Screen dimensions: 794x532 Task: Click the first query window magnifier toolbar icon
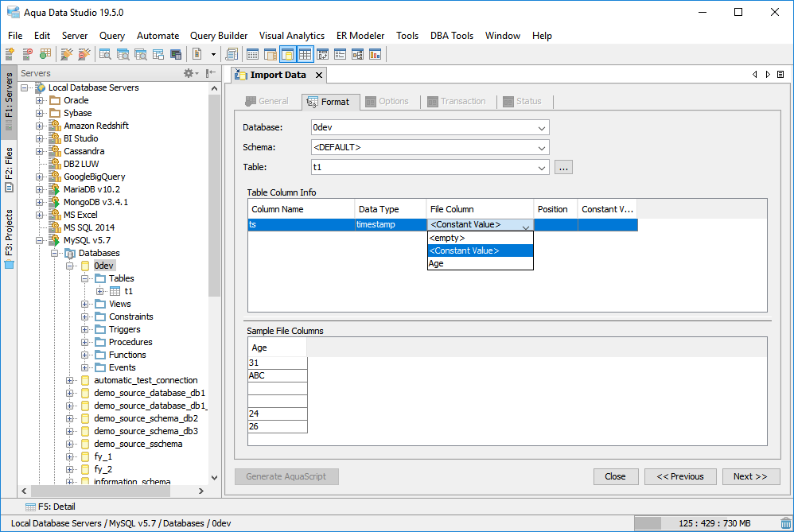click(105, 54)
